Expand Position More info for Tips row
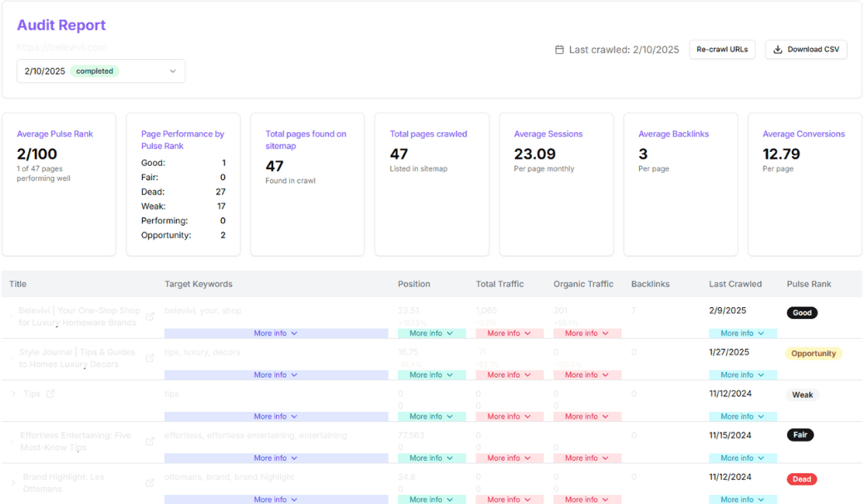 click(431, 417)
